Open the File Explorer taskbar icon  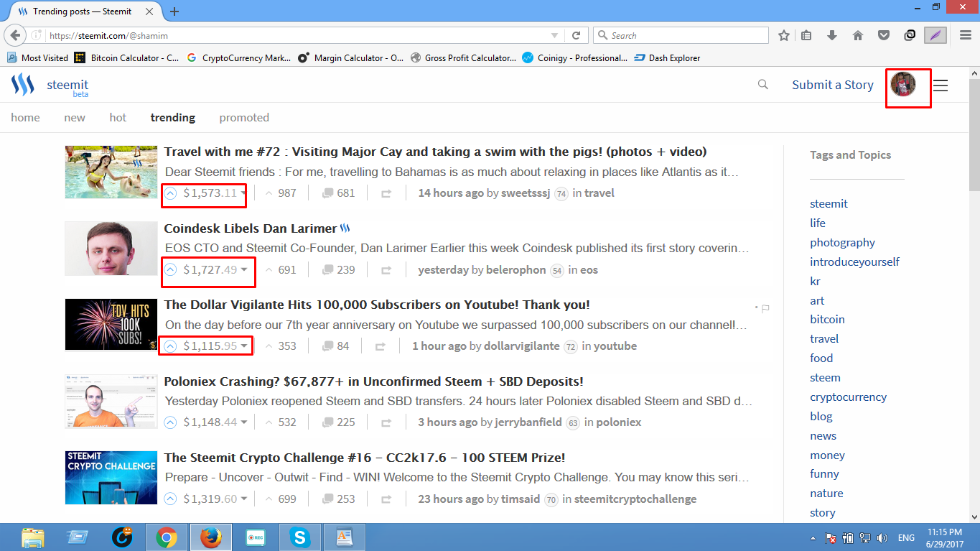32,537
